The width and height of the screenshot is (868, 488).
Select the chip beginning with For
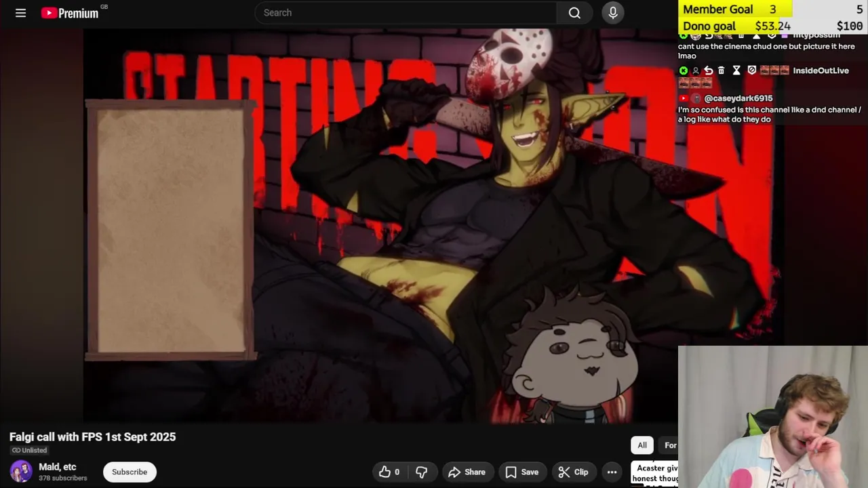(669, 445)
